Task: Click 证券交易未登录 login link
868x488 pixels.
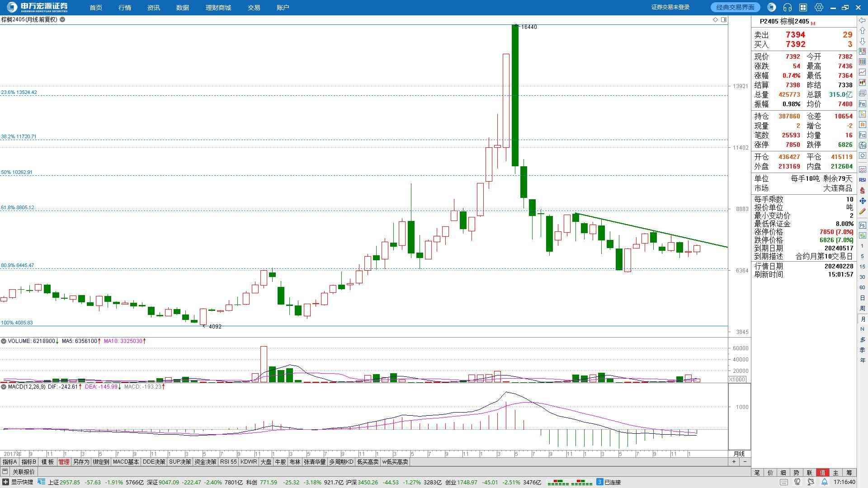Action: click(670, 7)
